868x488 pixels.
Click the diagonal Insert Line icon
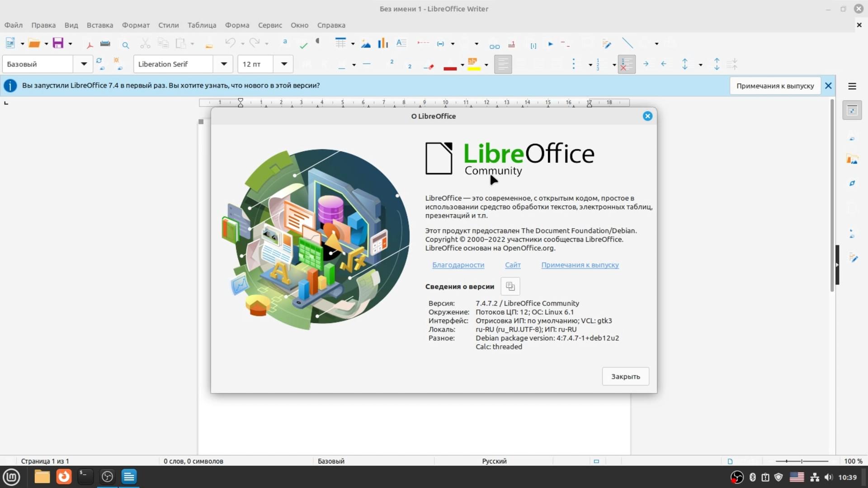(627, 43)
